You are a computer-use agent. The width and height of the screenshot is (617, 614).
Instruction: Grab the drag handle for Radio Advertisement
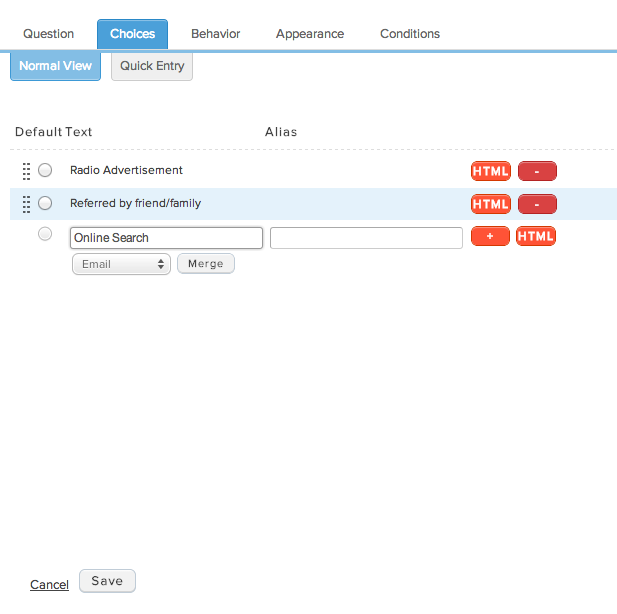coord(26,171)
